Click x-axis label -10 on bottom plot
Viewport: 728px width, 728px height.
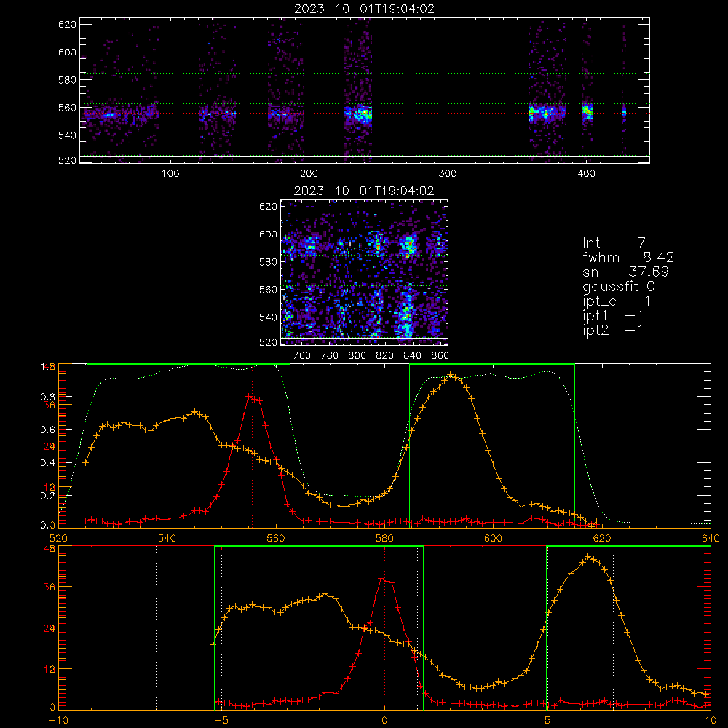point(58,720)
